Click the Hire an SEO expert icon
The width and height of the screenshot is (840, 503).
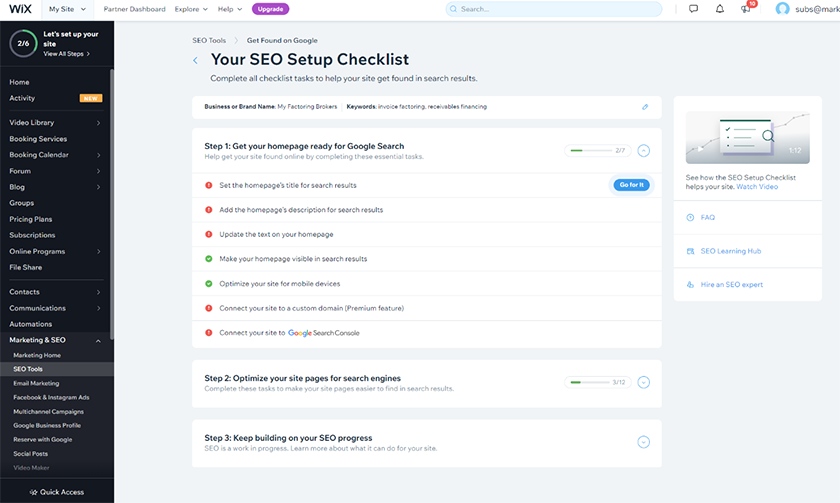pyautogui.click(x=690, y=285)
